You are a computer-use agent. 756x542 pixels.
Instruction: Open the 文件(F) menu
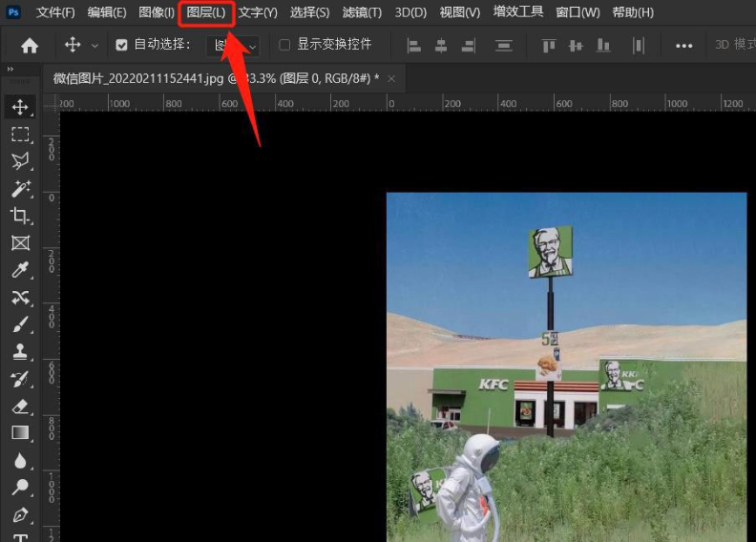(x=55, y=12)
